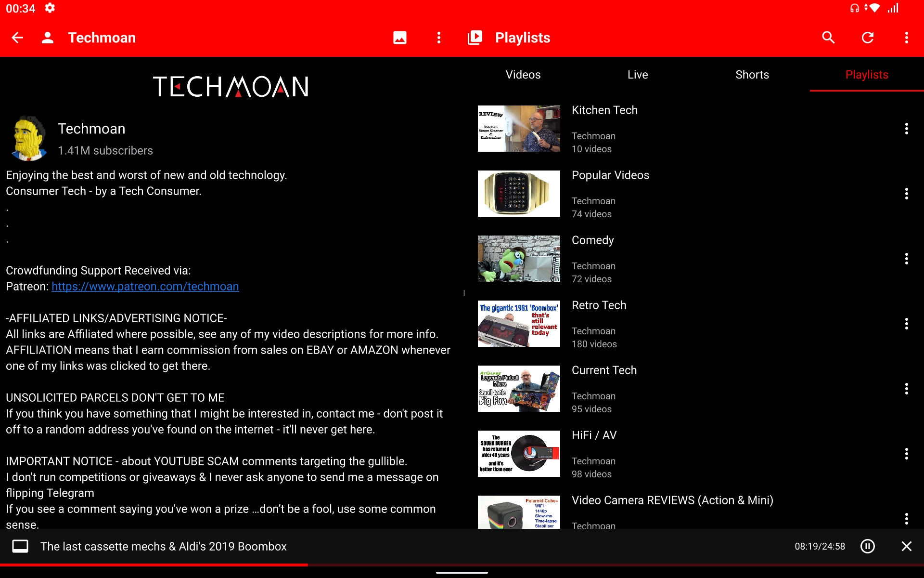
Task: Open the Current Tech playlist title
Action: [x=604, y=370]
